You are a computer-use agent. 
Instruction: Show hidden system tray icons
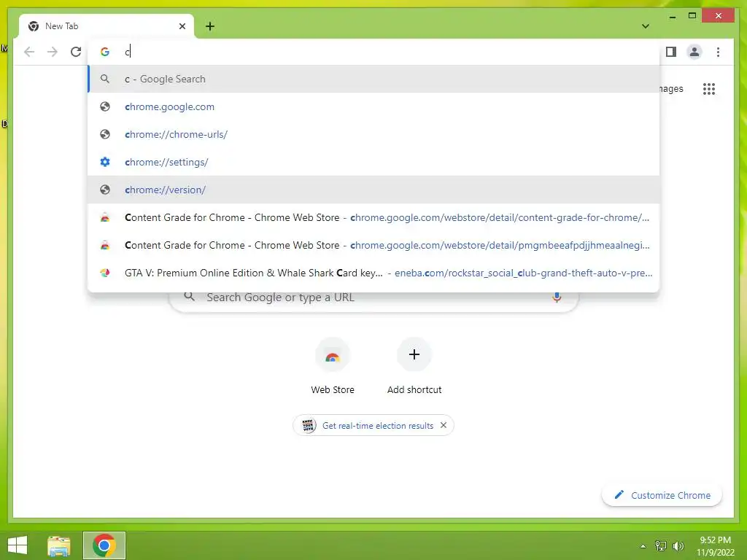[643, 546]
